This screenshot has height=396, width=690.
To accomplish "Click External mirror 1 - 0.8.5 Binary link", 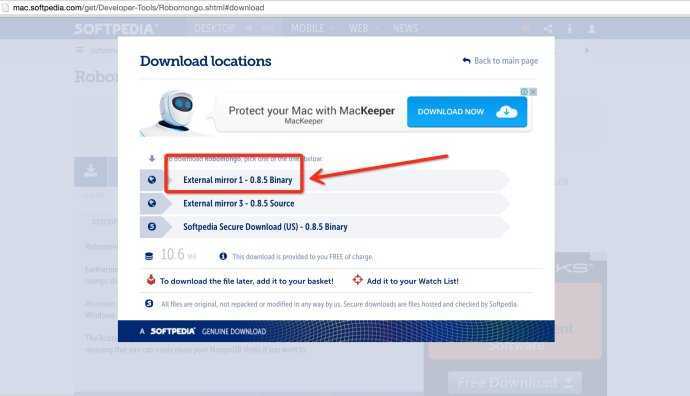I will coord(238,180).
